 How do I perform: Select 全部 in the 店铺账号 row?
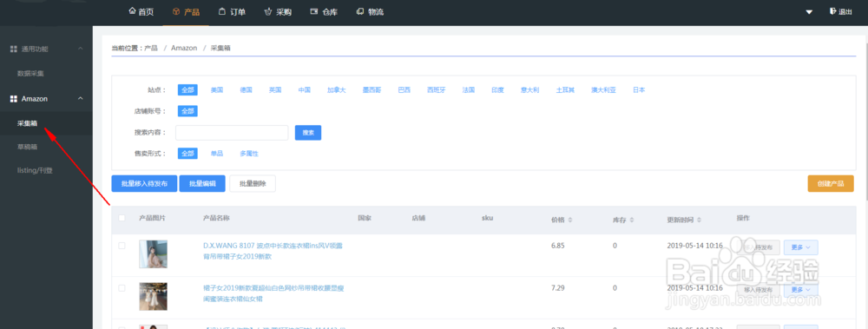point(187,111)
